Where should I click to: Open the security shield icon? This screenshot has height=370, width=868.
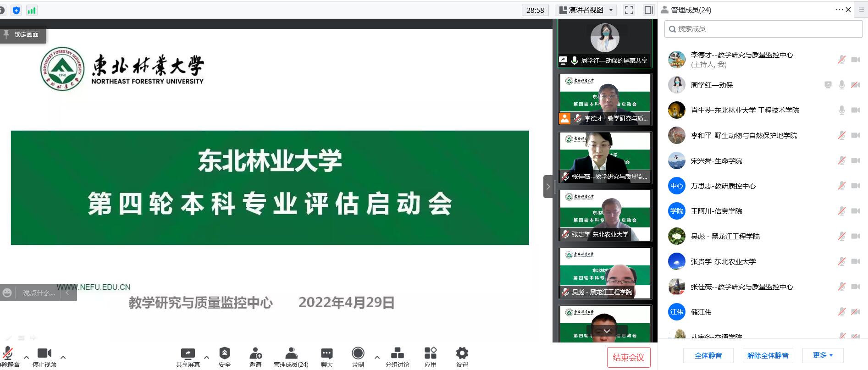(x=224, y=353)
